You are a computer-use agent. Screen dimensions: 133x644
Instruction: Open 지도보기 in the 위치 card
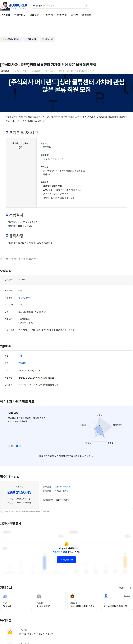[127, 596]
